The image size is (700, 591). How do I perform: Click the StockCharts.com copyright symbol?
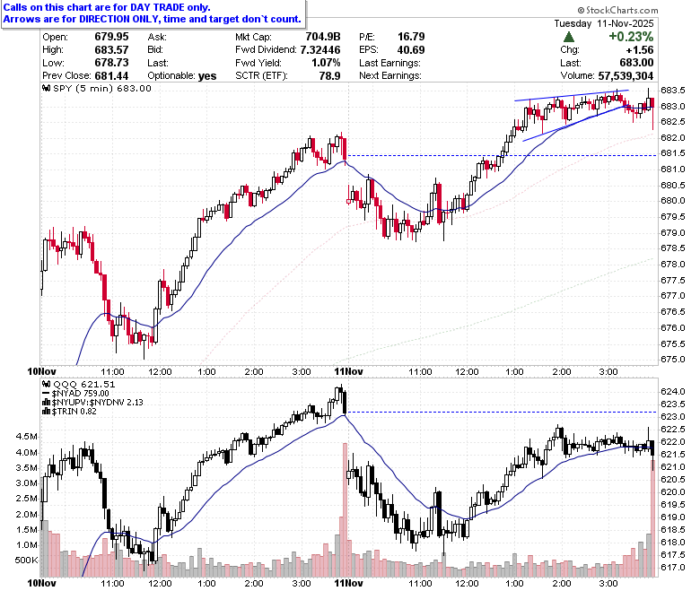pyautogui.click(x=581, y=10)
